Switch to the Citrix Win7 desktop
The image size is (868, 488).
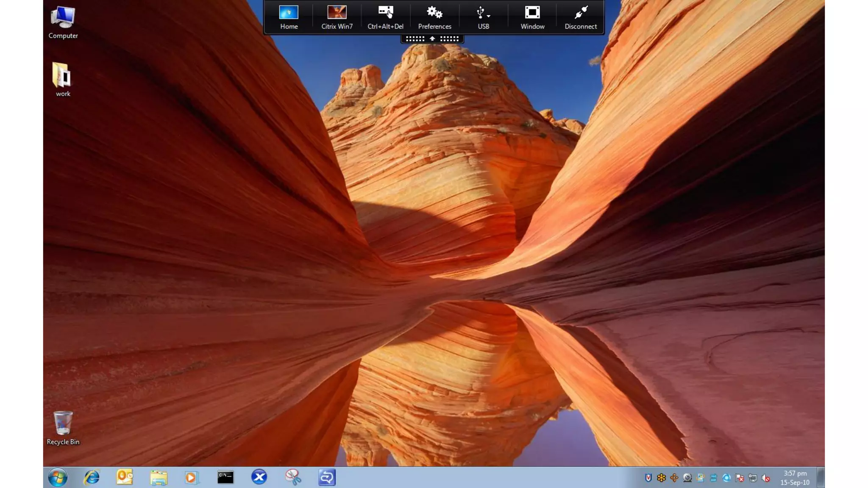coord(337,17)
